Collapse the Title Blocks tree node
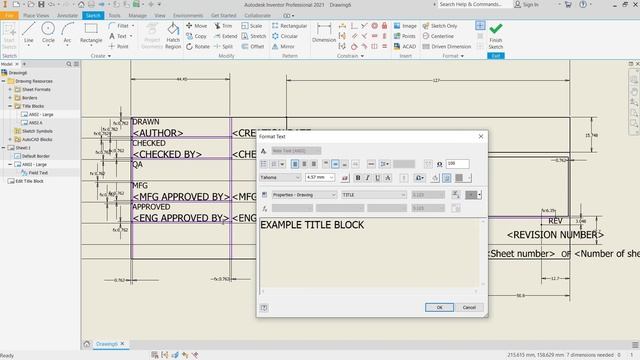 (10, 106)
